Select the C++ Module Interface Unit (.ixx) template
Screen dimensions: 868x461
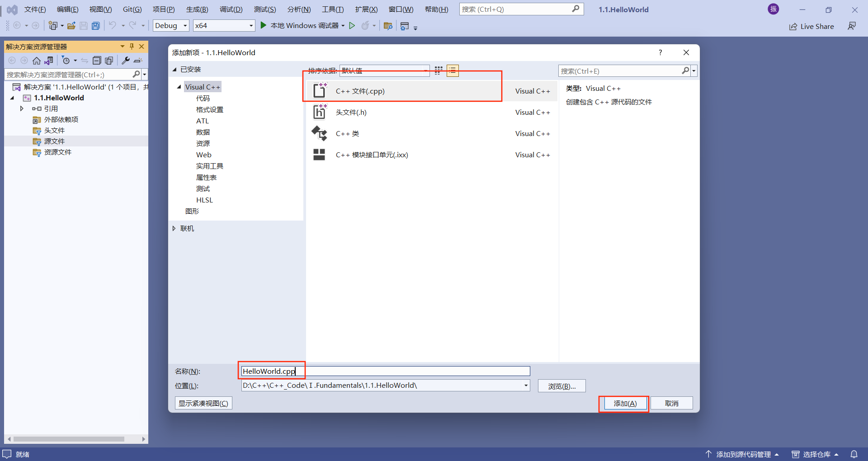432,155
